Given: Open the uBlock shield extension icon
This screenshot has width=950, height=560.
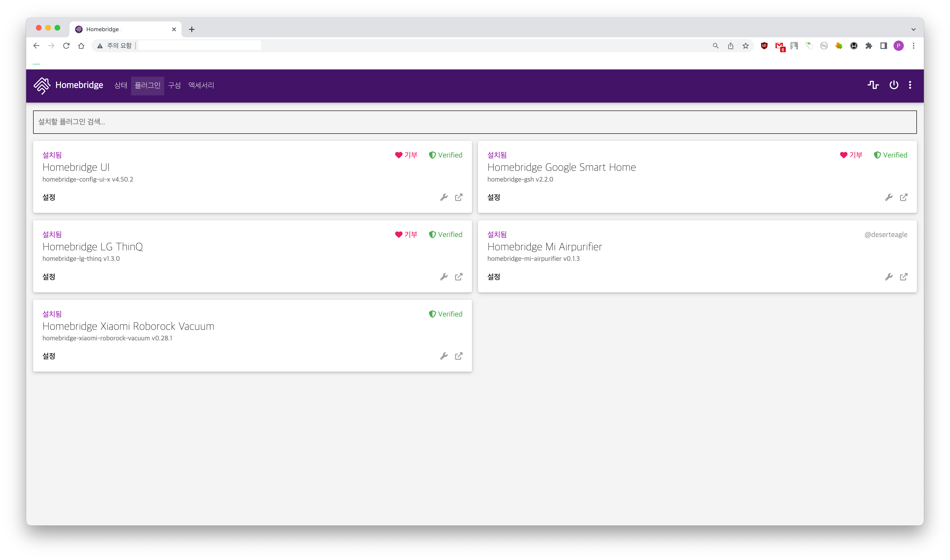Looking at the screenshot, I should [x=764, y=46].
